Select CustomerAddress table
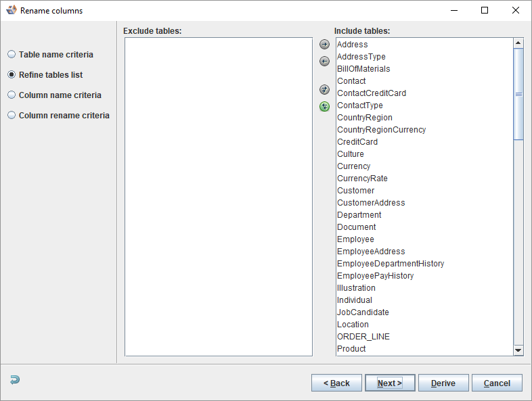Image resolution: width=532 pixels, height=401 pixels. pyautogui.click(x=424, y=203)
